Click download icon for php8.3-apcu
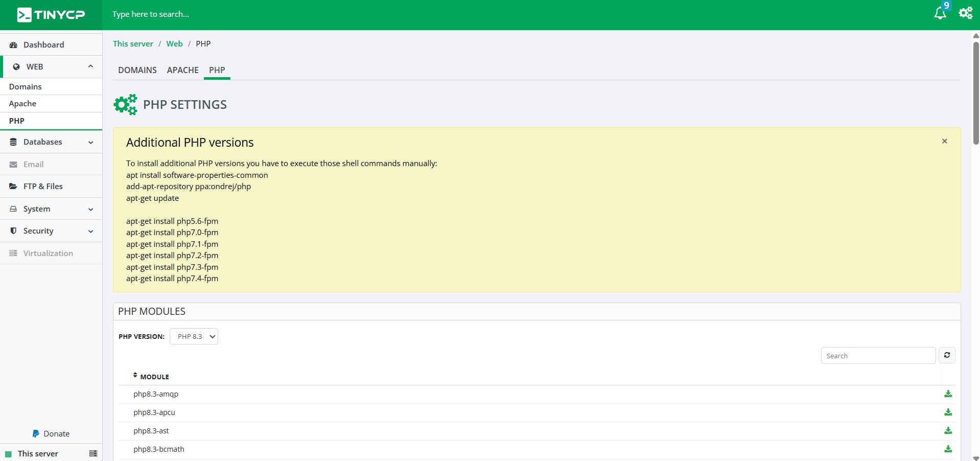 [x=948, y=412]
